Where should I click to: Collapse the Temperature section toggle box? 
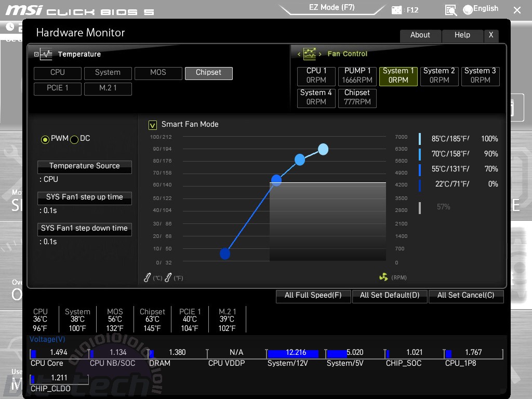click(36, 54)
